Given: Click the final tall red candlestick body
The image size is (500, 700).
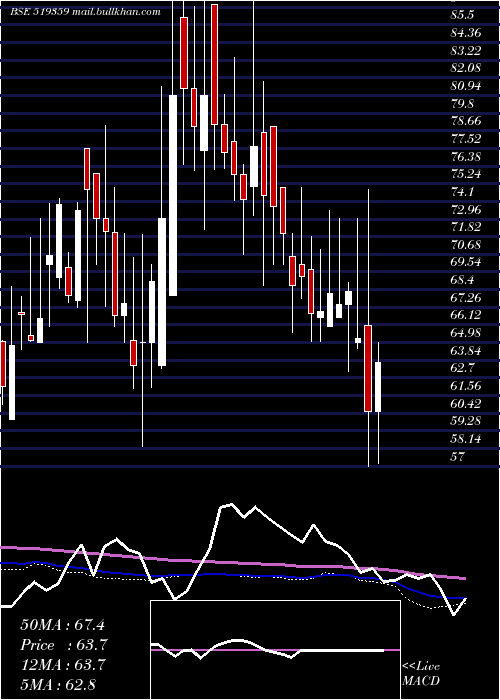Looking at the screenshot, I should (368, 368).
